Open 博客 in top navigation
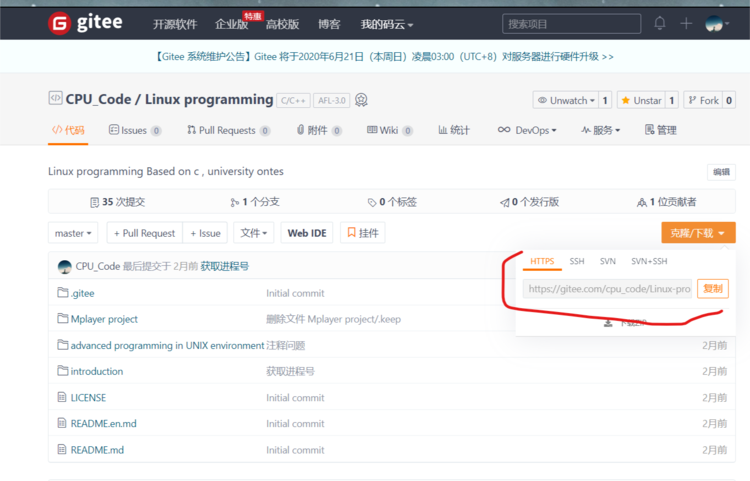Viewport: 750px width, 481px height. pos(329,24)
